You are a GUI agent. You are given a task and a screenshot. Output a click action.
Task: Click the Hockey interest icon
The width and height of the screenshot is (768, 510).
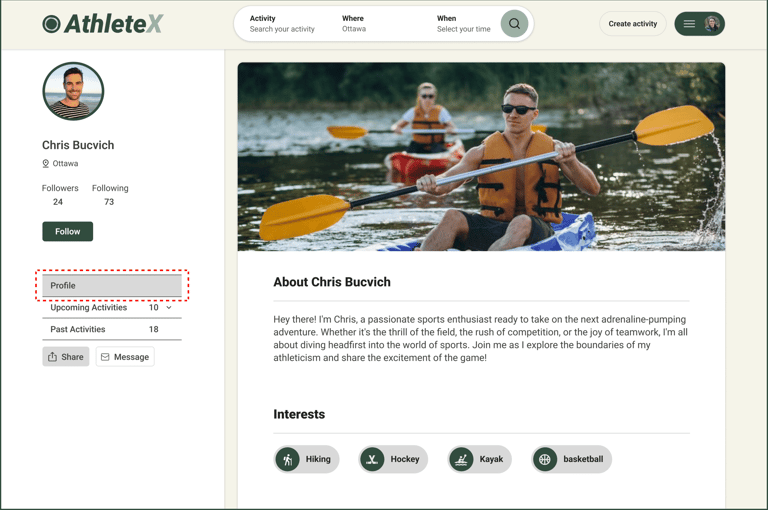372,460
